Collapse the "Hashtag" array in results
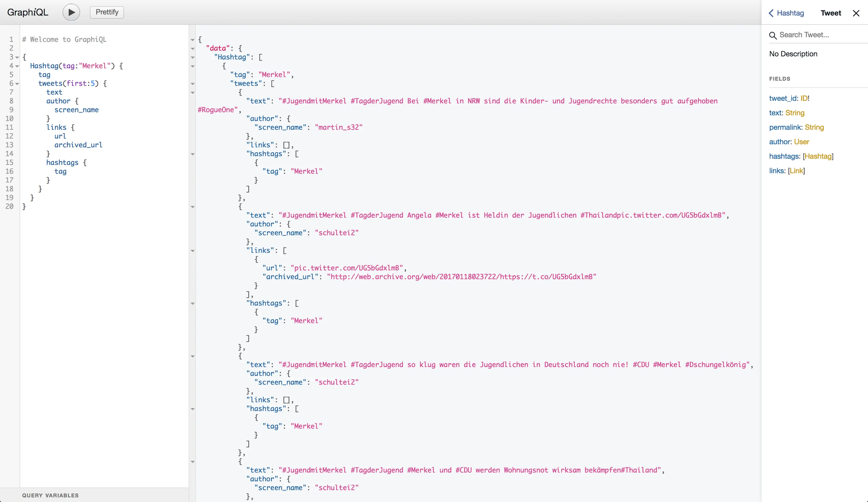This screenshot has width=868, height=502. point(193,57)
